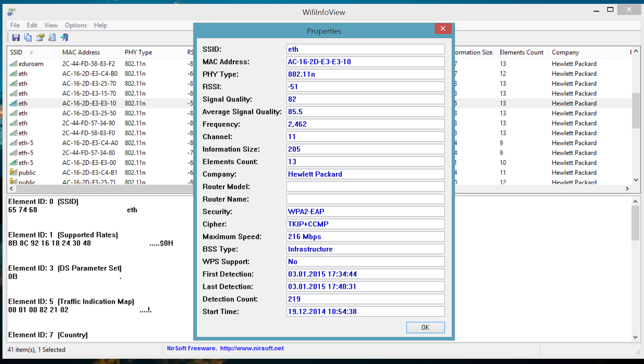Click network list horizontal scrollbar left arrow
644x364 pixels.
pyautogui.click(x=11, y=188)
